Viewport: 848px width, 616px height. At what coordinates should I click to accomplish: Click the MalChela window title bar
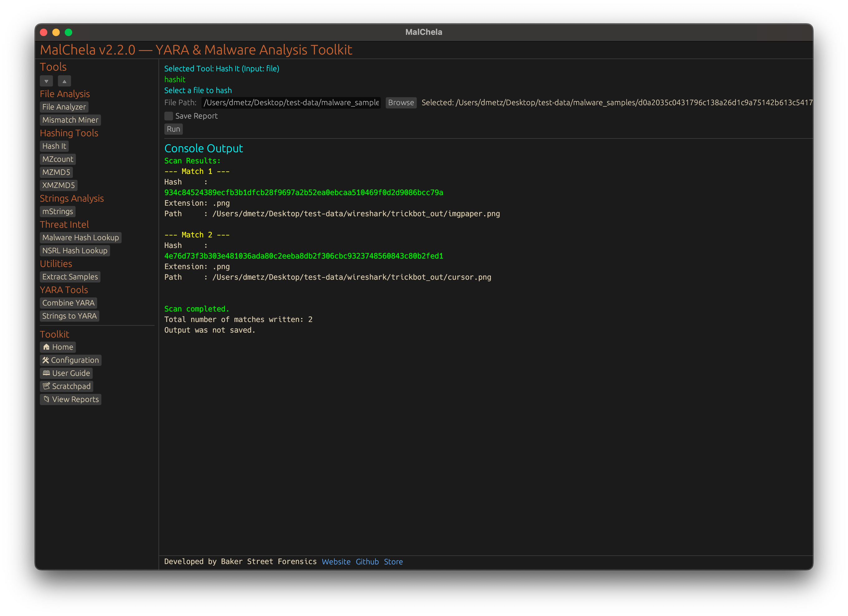[x=424, y=32]
